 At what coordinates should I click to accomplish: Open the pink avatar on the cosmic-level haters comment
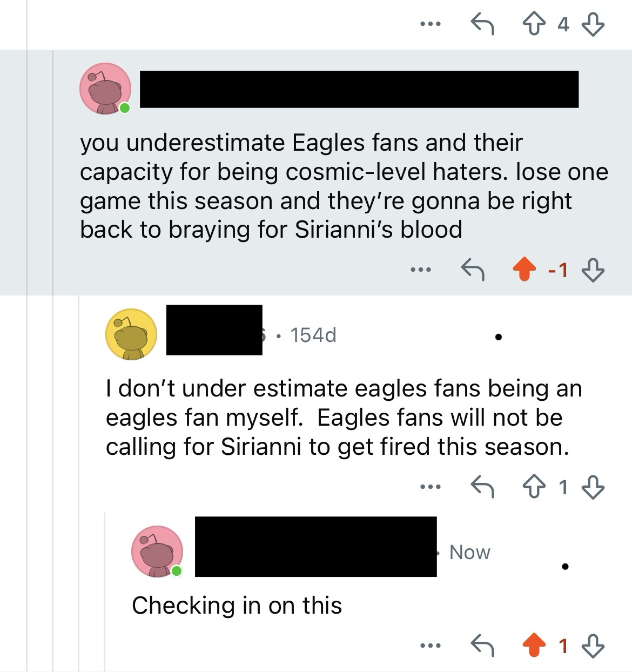(105, 89)
